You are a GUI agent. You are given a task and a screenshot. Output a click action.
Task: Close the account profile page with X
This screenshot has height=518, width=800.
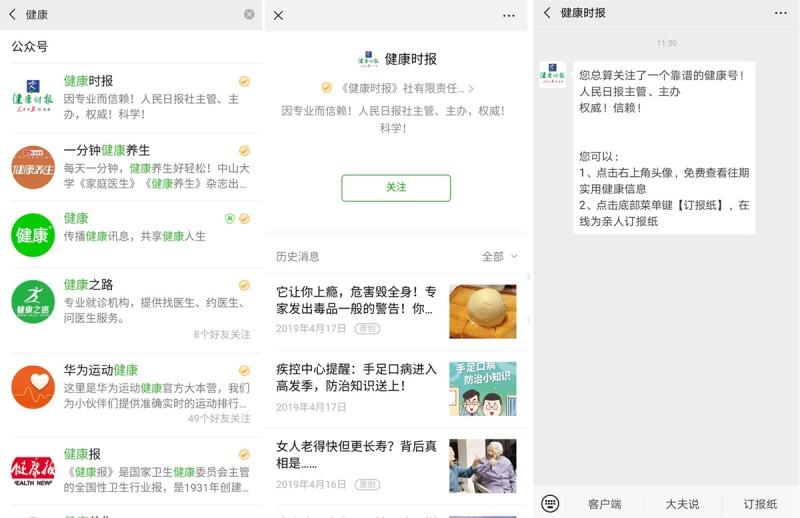click(278, 15)
